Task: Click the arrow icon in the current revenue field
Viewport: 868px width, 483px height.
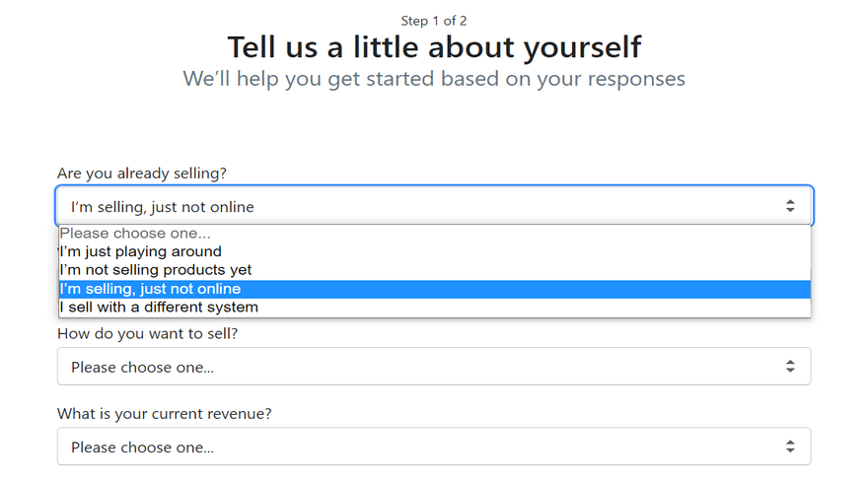Action: (789, 447)
